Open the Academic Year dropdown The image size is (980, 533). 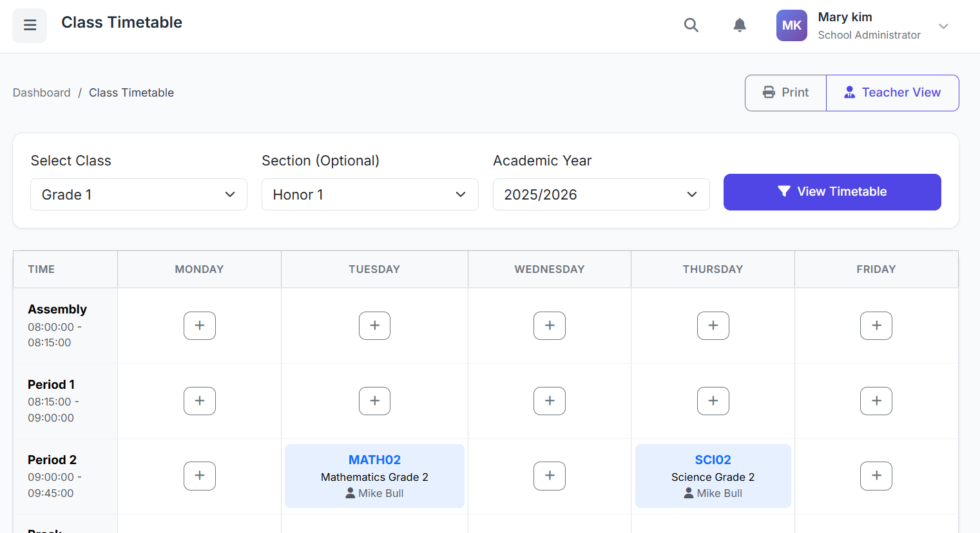point(600,194)
